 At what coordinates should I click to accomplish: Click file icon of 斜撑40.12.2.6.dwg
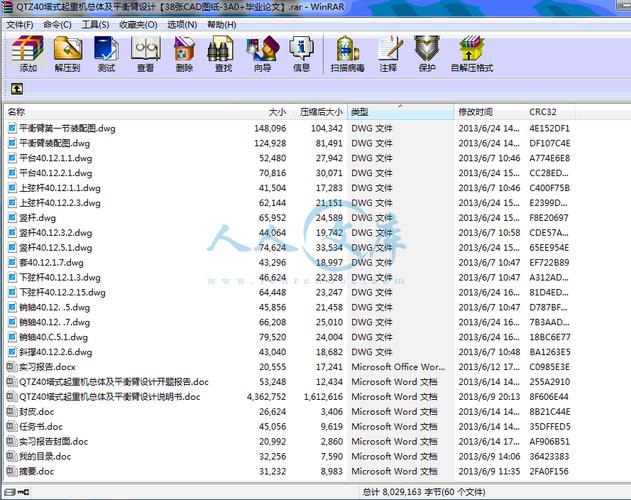pos(12,352)
